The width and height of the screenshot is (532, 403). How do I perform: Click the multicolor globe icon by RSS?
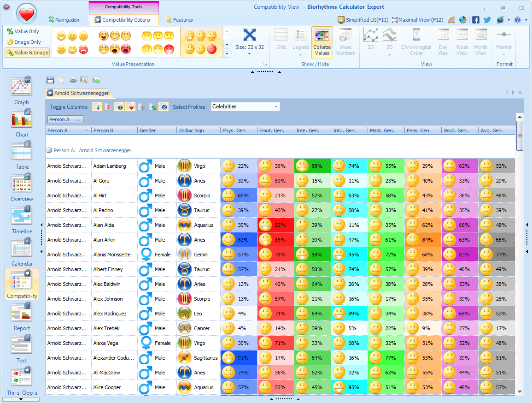pos(463,20)
